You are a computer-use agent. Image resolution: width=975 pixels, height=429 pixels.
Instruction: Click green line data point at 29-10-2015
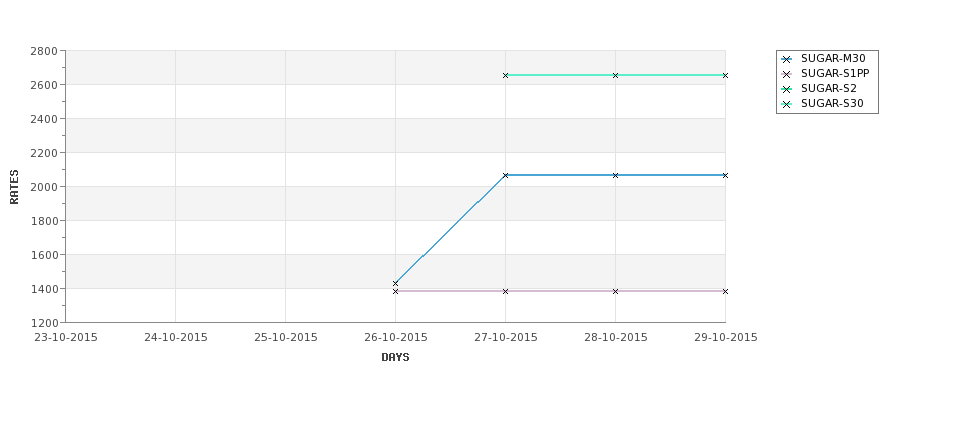pos(725,75)
